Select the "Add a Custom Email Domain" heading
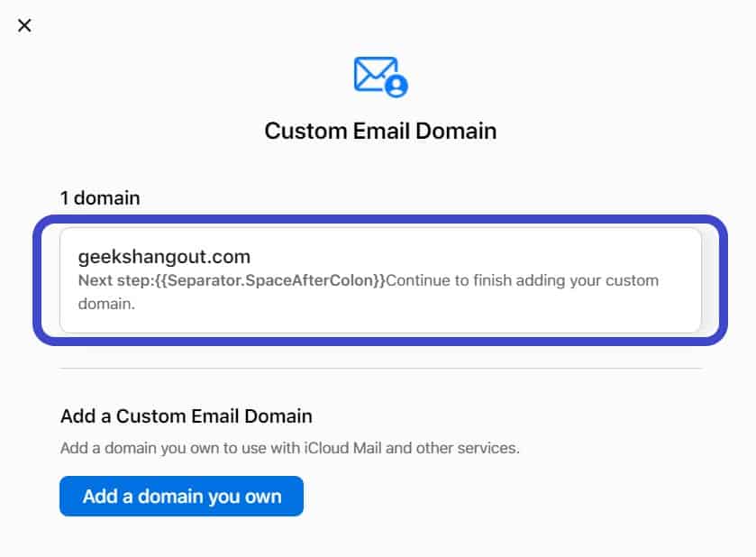The image size is (756, 557). point(187,416)
